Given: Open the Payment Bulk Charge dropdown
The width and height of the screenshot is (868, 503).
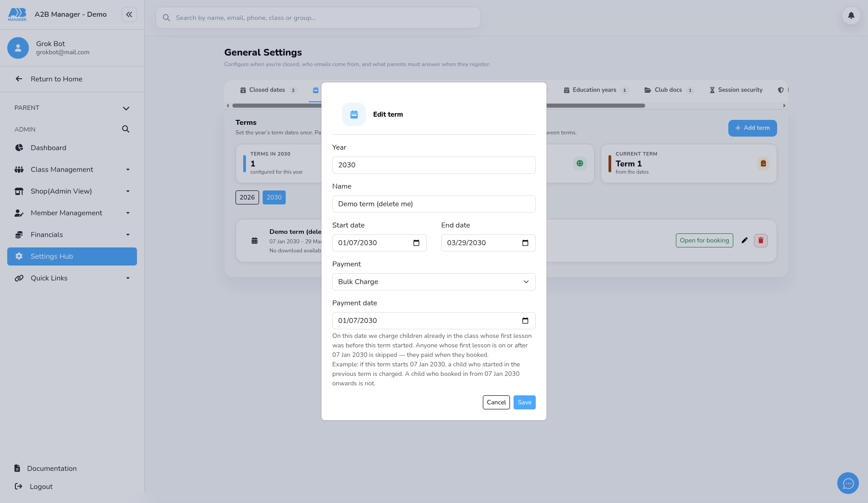Looking at the screenshot, I should click(434, 282).
